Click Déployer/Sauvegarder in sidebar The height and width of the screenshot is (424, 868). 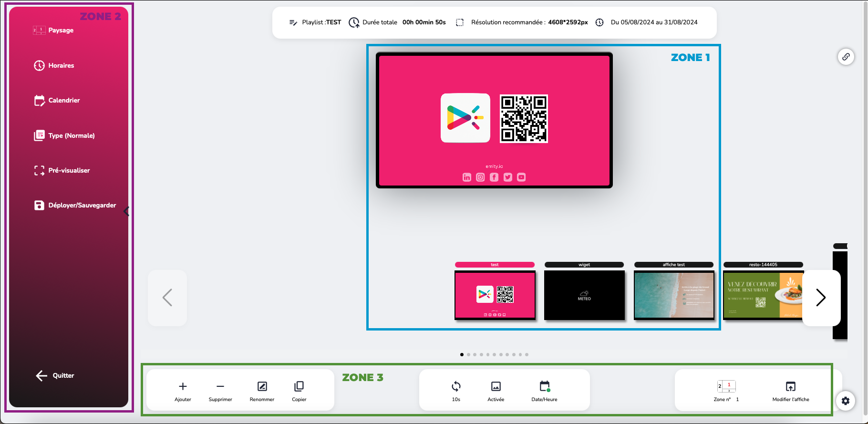point(75,205)
